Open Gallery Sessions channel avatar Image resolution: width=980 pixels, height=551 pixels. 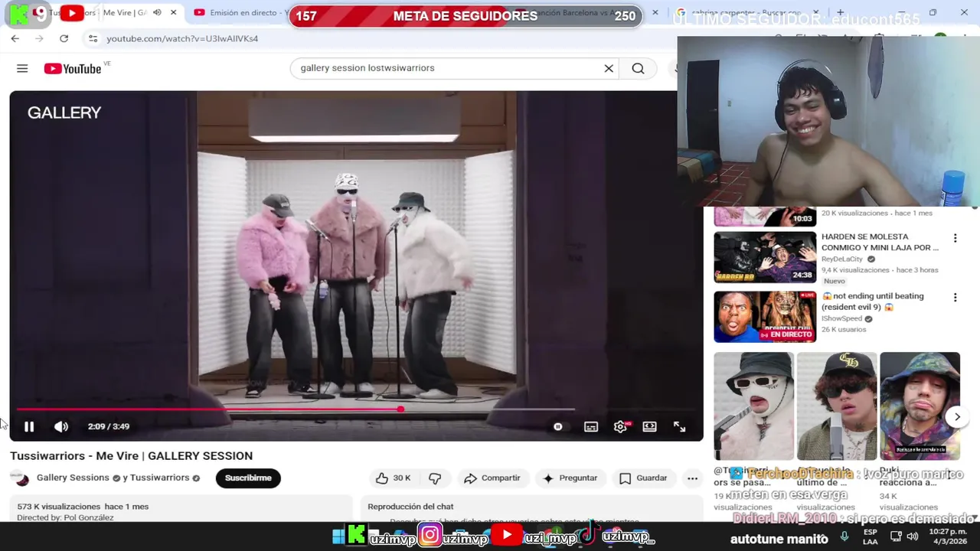(21, 478)
